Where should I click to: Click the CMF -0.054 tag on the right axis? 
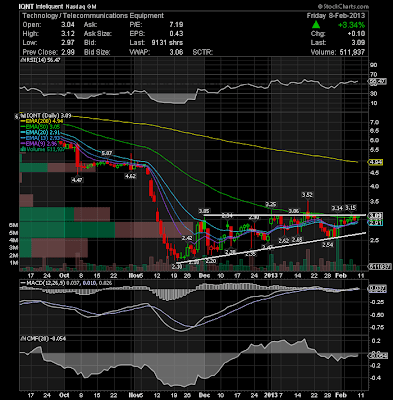click(377, 356)
